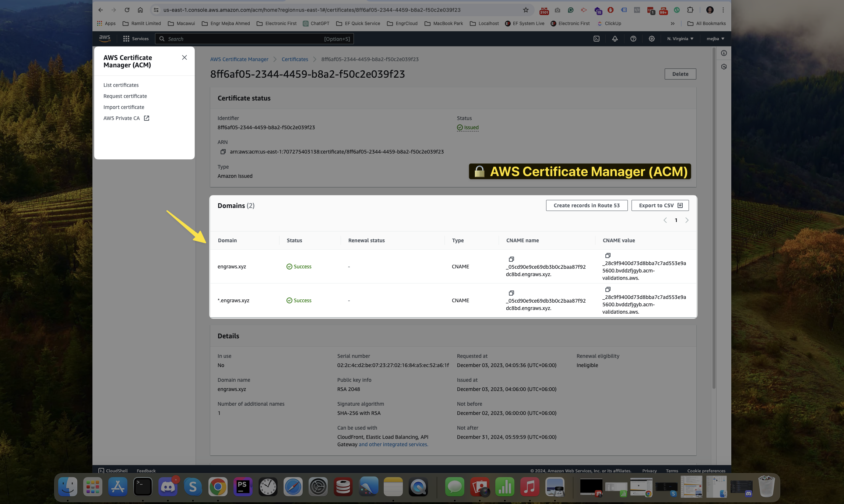Image resolution: width=844 pixels, height=504 pixels.
Task: Expand the N. Virginia region dropdown
Action: pos(680,39)
